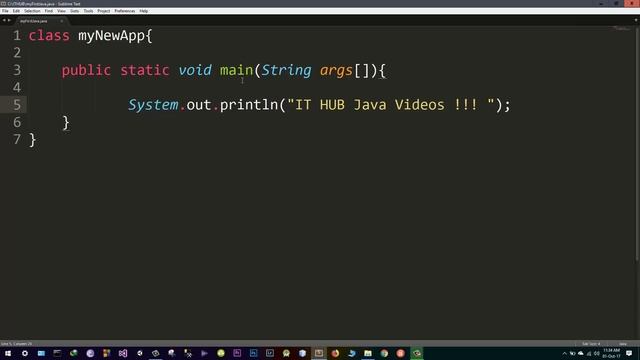Open Visual Studio from the taskbar

point(122,353)
